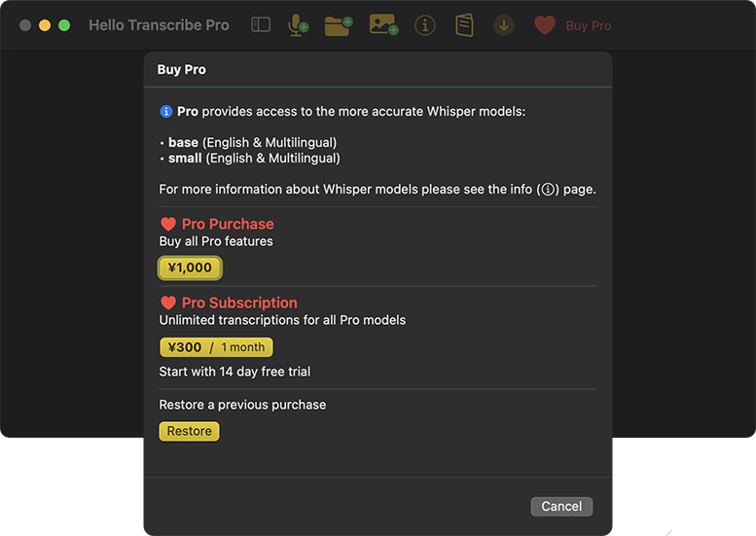This screenshot has height=536, width=756.
Task: Restore a previous purchase
Action: [189, 431]
